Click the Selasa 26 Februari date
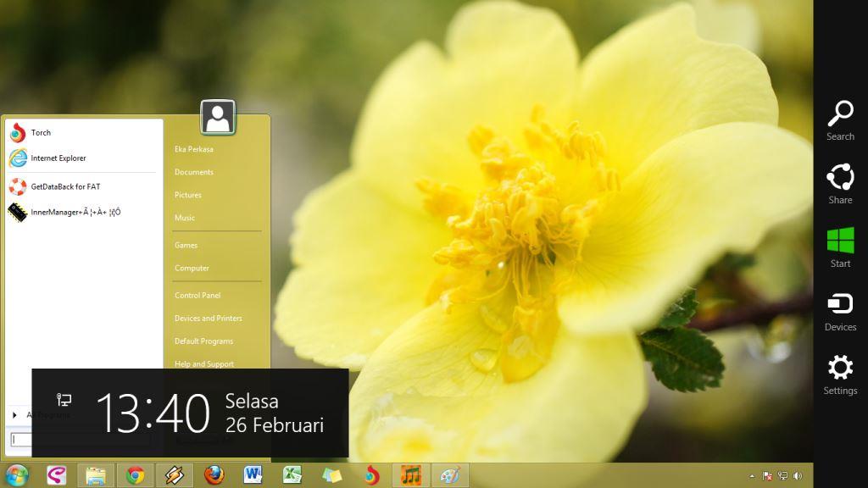868x488 pixels. [275, 413]
